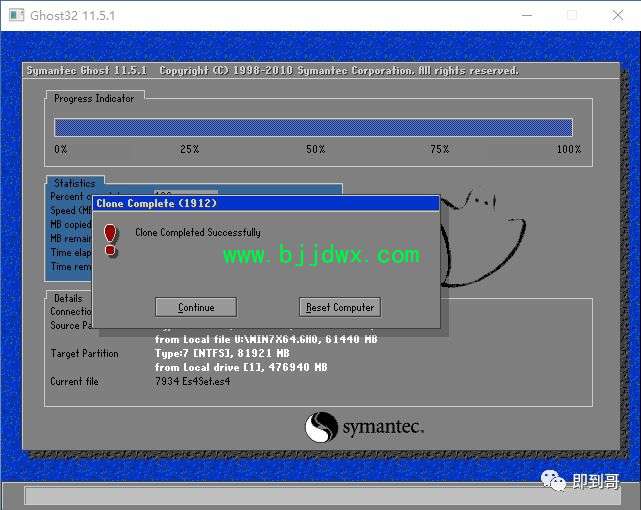
Task: Click the 25% progress label
Action: coord(190,149)
